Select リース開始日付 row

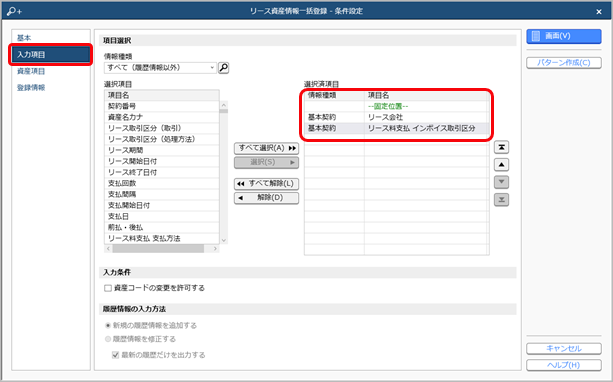point(161,161)
